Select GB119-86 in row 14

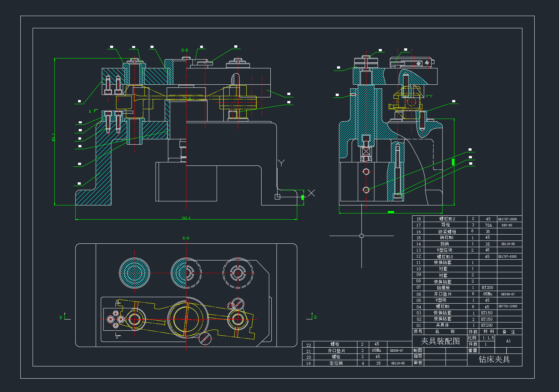tap(508, 244)
